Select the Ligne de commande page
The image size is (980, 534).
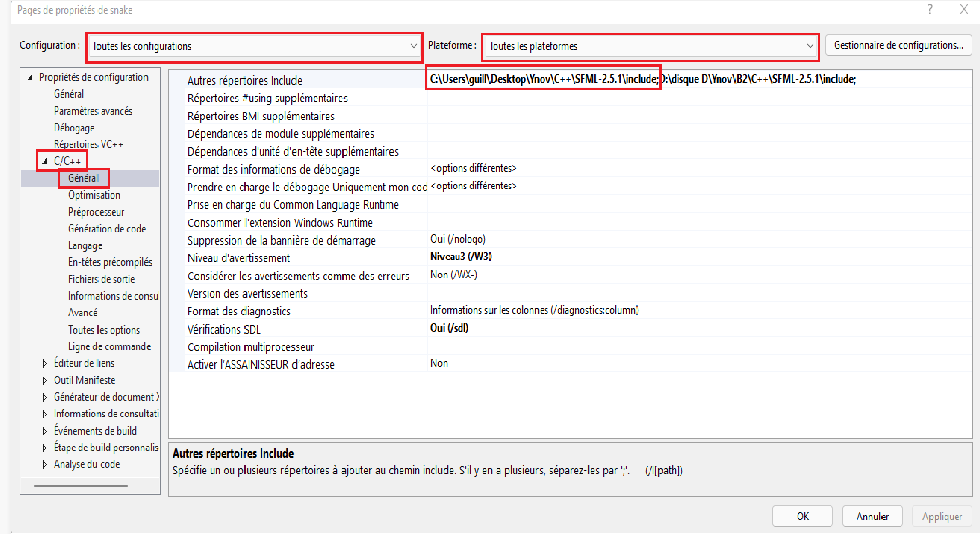(109, 346)
